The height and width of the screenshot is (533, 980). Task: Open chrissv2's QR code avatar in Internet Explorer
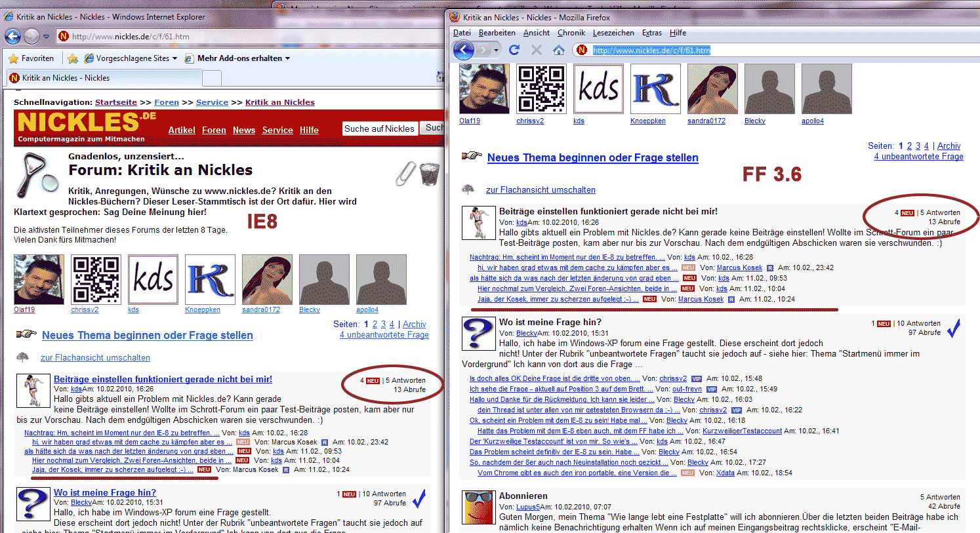coord(96,279)
